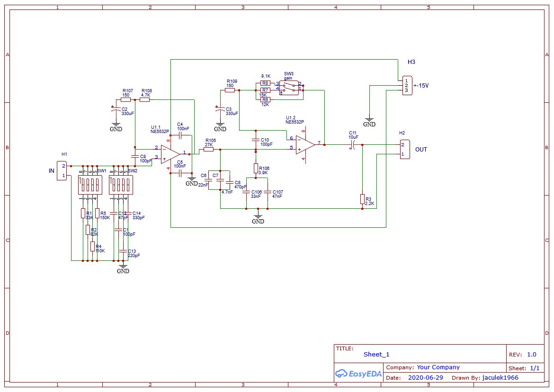Toggle the SW1 DIP switch block
The width and height of the screenshot is (554, 392).
click(89, 184)
